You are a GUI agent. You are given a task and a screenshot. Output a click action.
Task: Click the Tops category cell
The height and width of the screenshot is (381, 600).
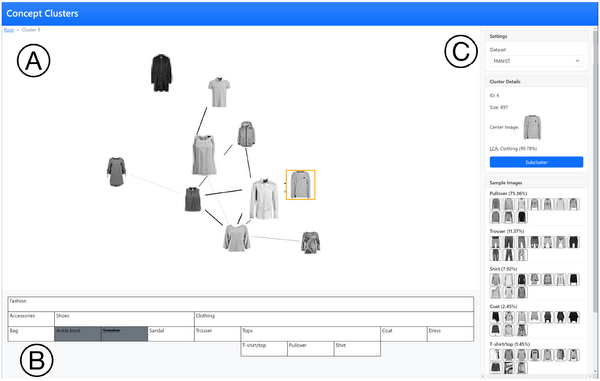311,334
